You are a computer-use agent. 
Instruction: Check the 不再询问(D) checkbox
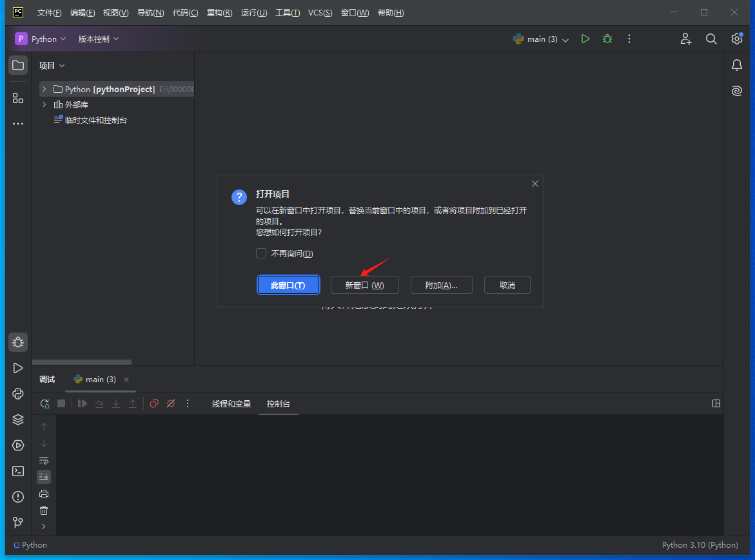pos(261,253)
